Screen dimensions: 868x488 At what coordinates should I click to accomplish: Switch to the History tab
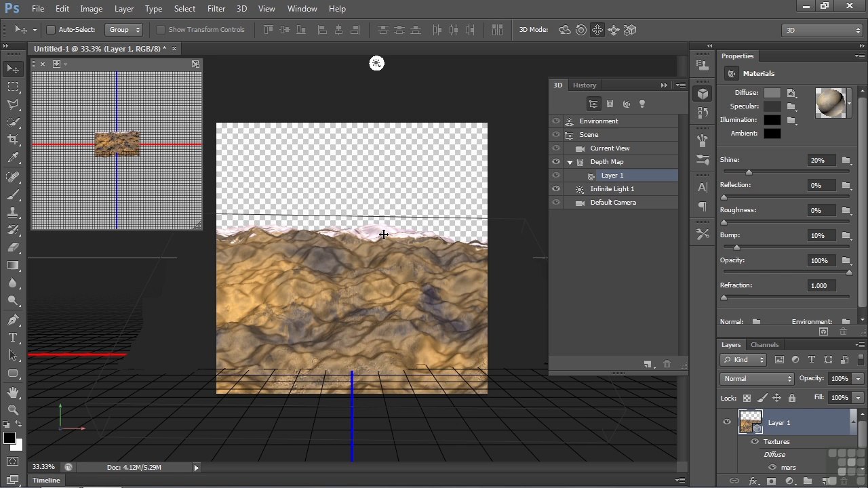[x=584, y=85]
